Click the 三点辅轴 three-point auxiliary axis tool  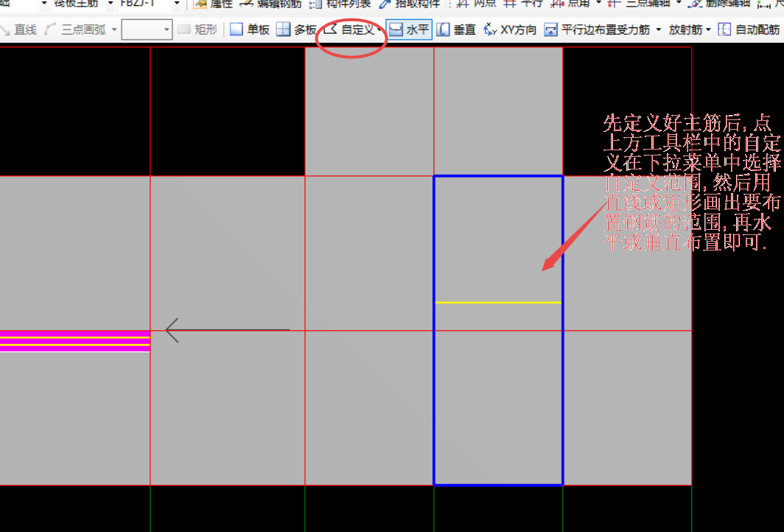click(639, 4)
